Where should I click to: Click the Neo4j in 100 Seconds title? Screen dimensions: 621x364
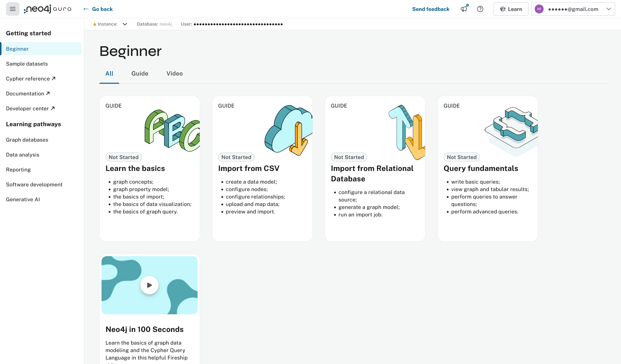pyautogui.click(x=145, y=329)
